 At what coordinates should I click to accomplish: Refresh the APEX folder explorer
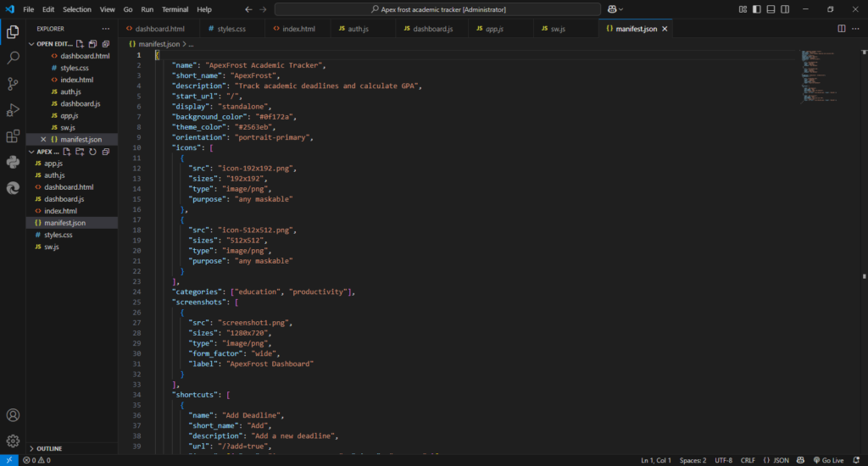point(92,152)
